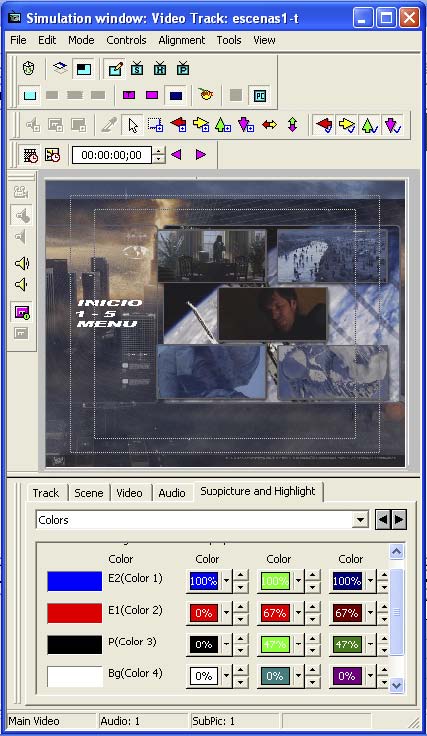Click the red E1(Color 2) swatch
427x736 pixels.
tap(75, 613)
